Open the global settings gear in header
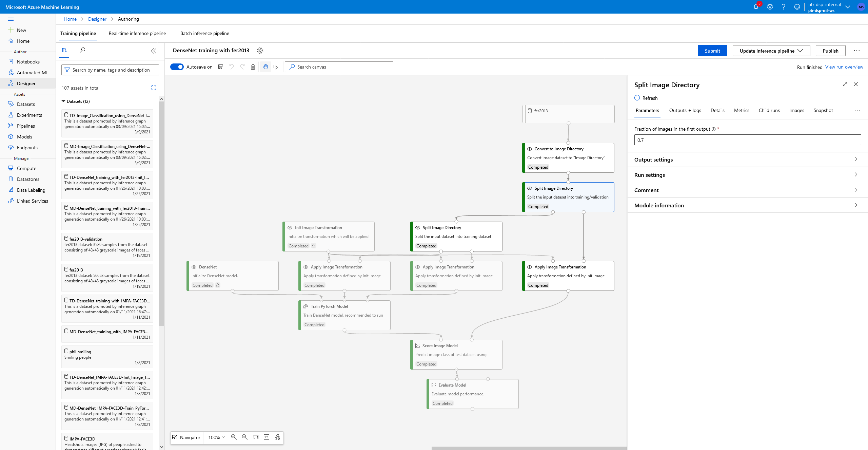 coord(770,7)
